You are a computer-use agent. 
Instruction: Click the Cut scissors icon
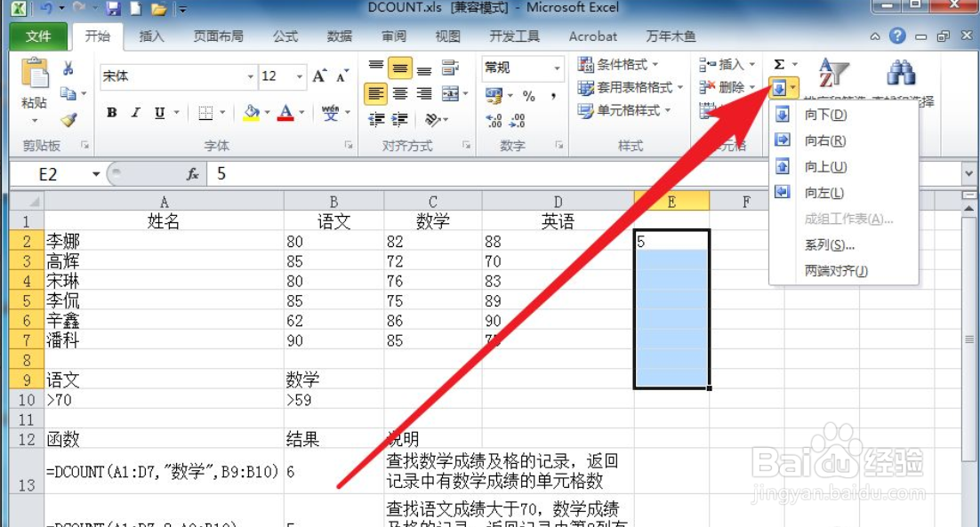(x=67, y=68)
